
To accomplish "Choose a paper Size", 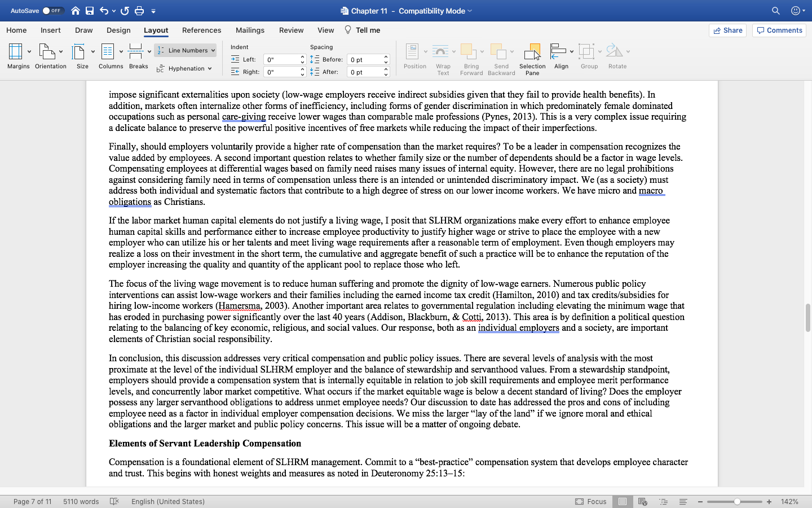I will (83, 56).
